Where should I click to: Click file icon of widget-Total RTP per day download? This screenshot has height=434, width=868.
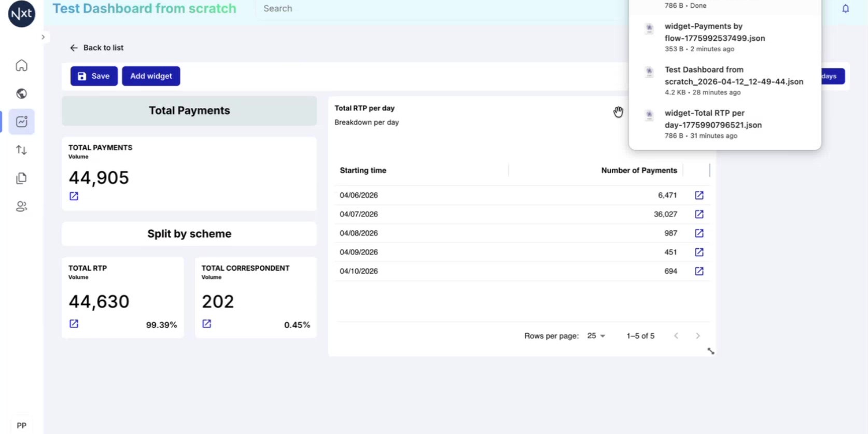click(x=649, y=116)
